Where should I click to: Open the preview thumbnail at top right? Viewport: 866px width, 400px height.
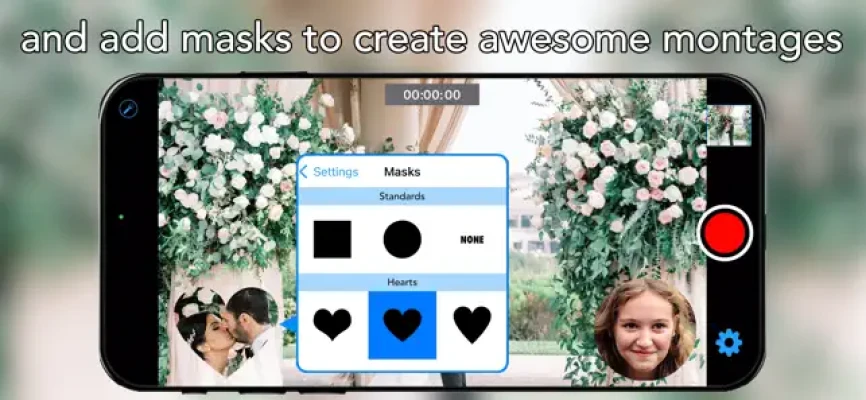click(x=728, y=124)
